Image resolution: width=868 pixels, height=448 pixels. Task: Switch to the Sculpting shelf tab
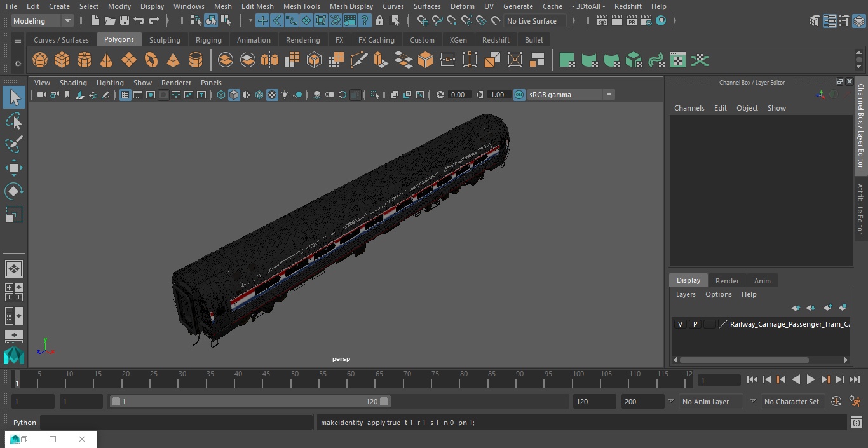click(165, 40)
